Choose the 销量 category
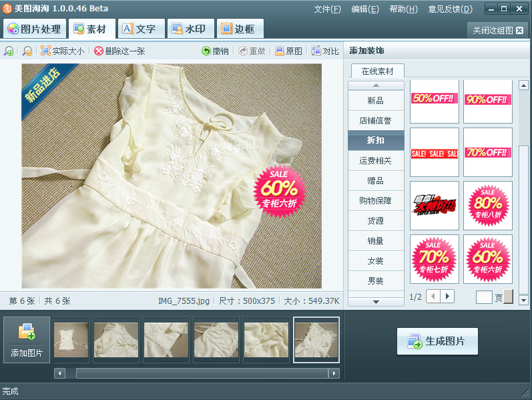The height and width of the screenshot is (400, 532). coord(376,241)
